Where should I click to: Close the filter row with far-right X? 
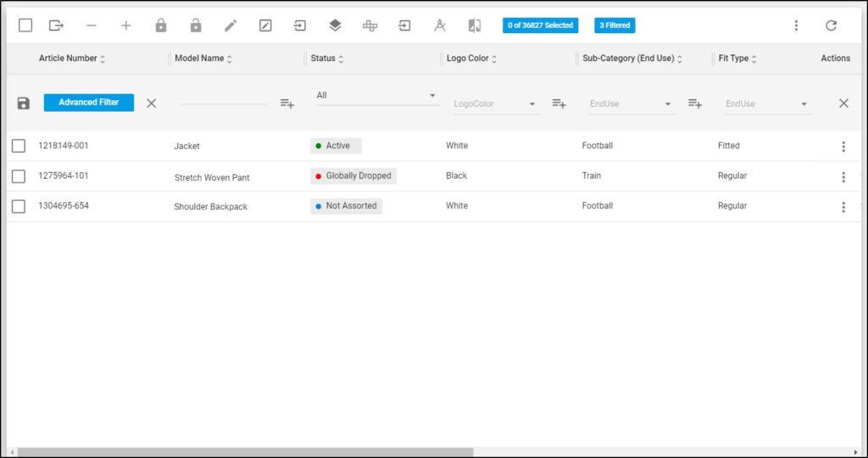843,103
